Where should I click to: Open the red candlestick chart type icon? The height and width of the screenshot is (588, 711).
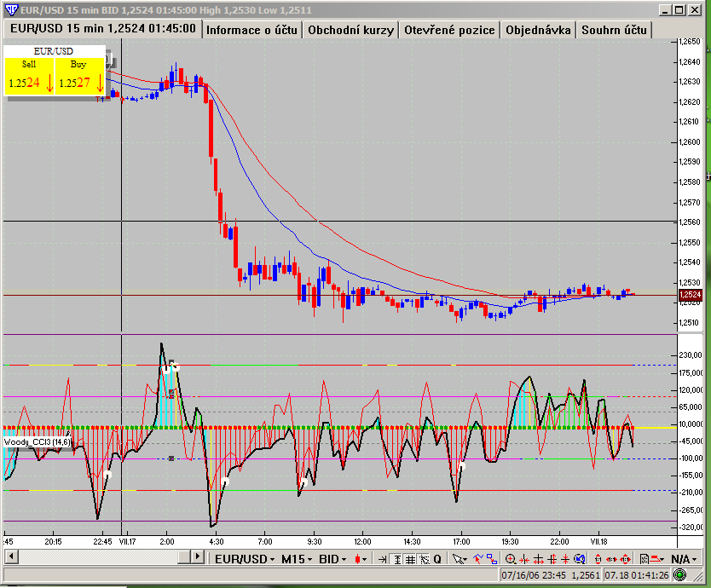click(x=359, y=559)
